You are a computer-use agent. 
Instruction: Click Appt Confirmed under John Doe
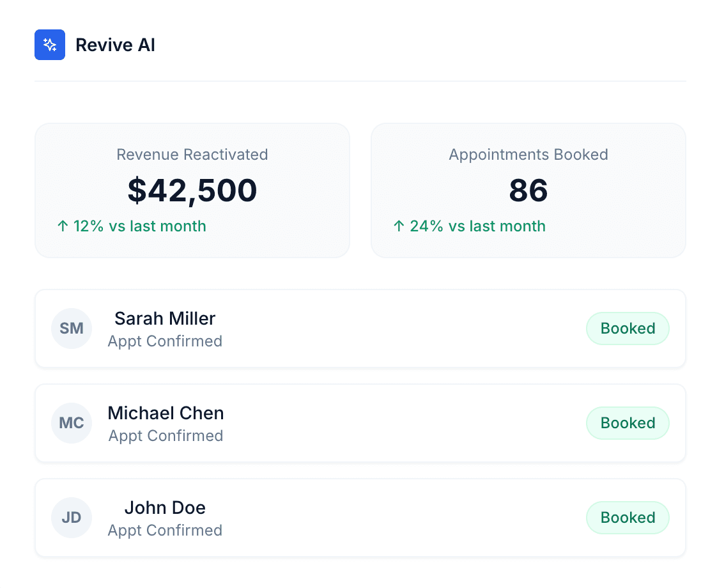[x=165, y=530]
